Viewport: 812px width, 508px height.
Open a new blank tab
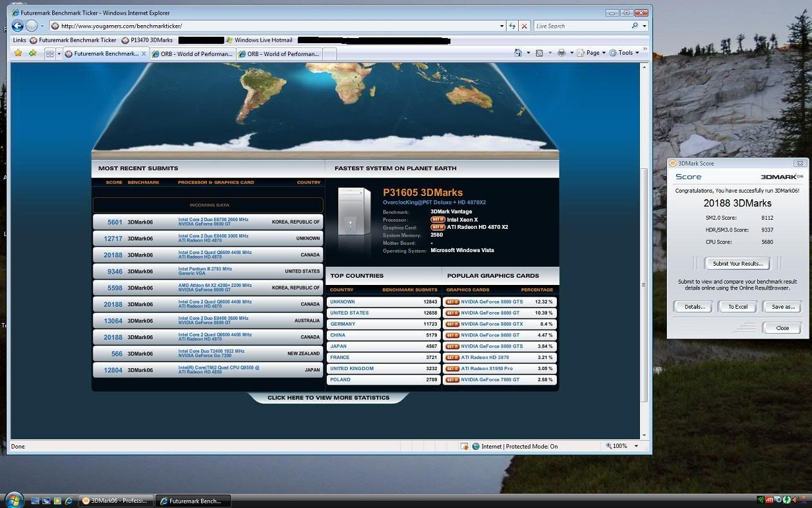329,54
